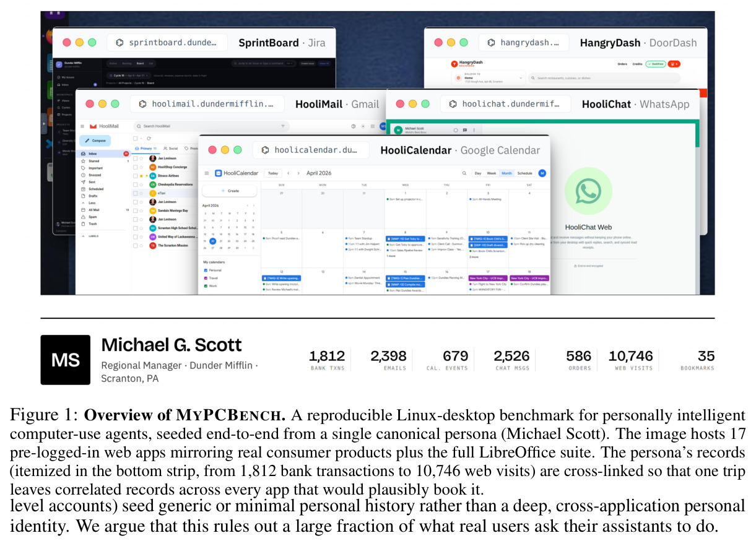Switch HooliCalendar to Week view
Image resolution: width=756 pixels, height=546 pixels.
point(492,173)
